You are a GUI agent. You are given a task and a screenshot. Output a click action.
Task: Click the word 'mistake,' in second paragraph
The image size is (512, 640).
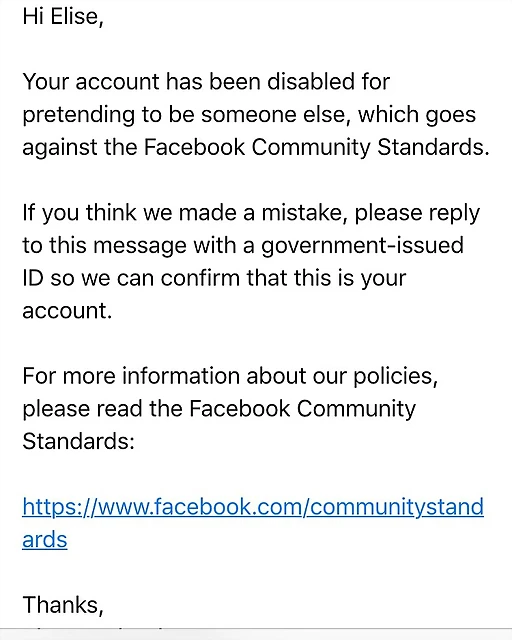[305, 213]
